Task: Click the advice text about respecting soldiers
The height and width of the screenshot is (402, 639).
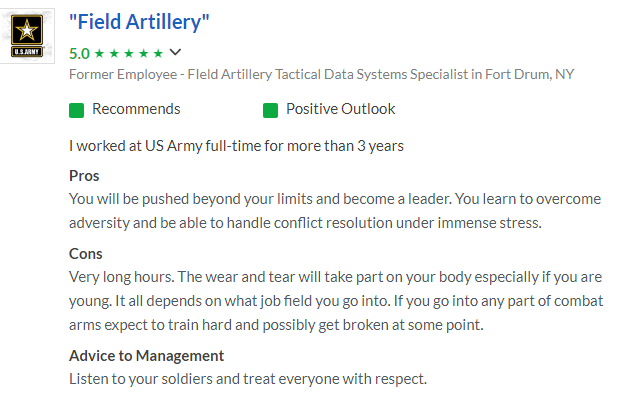Action: coord(247,379)
